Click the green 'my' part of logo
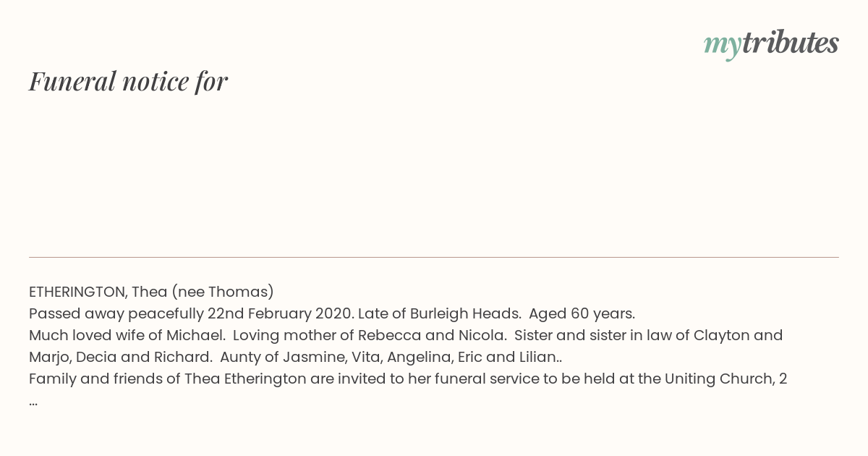Image resolution: width=868 pixels, height=456 pixels. click(x=723, y=46)
